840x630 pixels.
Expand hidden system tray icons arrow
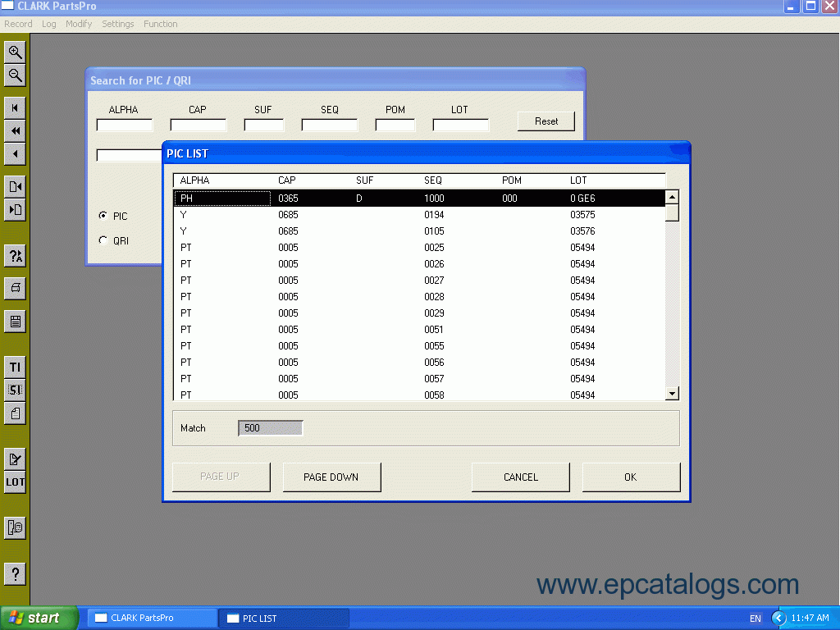pyautogui.click(x=778, y=619)
